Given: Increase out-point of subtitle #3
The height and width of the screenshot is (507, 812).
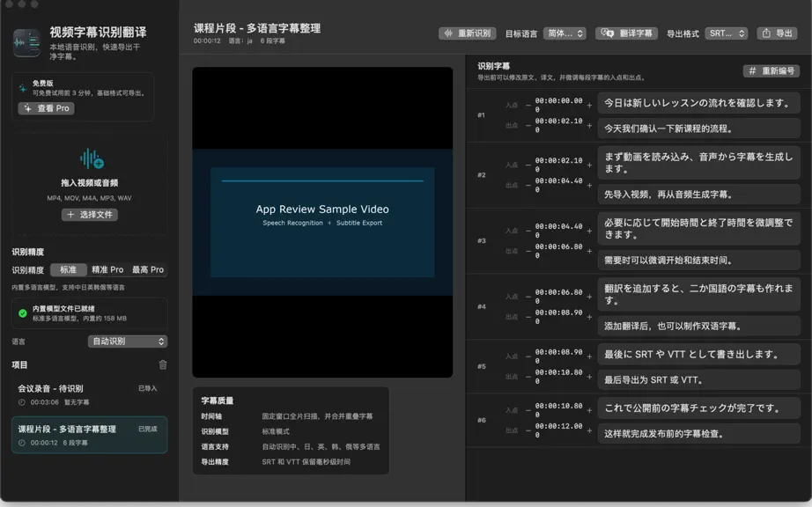Looking at the screenshot, I should coord(589,251).
